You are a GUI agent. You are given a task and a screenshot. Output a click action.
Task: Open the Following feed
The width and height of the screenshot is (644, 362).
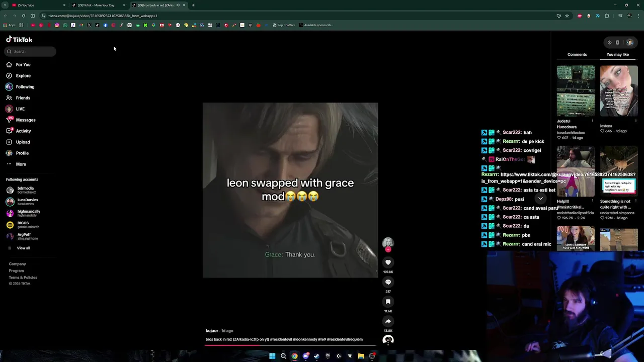tap(20, 86)
